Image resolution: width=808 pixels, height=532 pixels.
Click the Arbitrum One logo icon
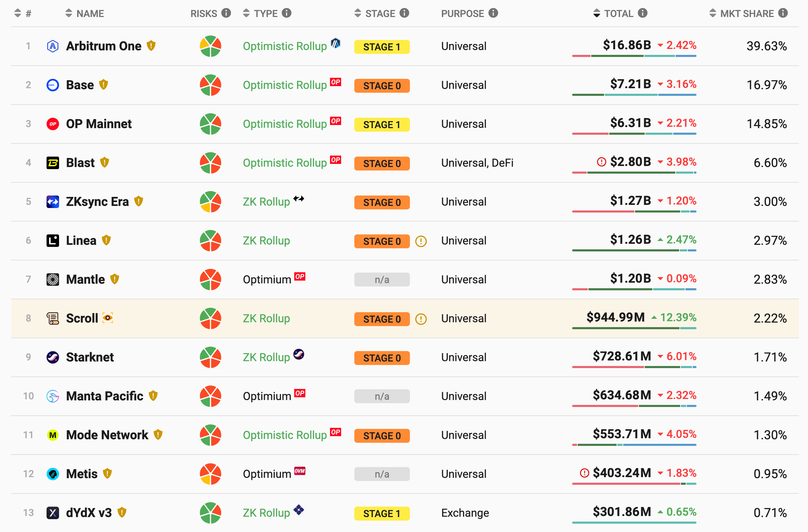click(53, 45)
